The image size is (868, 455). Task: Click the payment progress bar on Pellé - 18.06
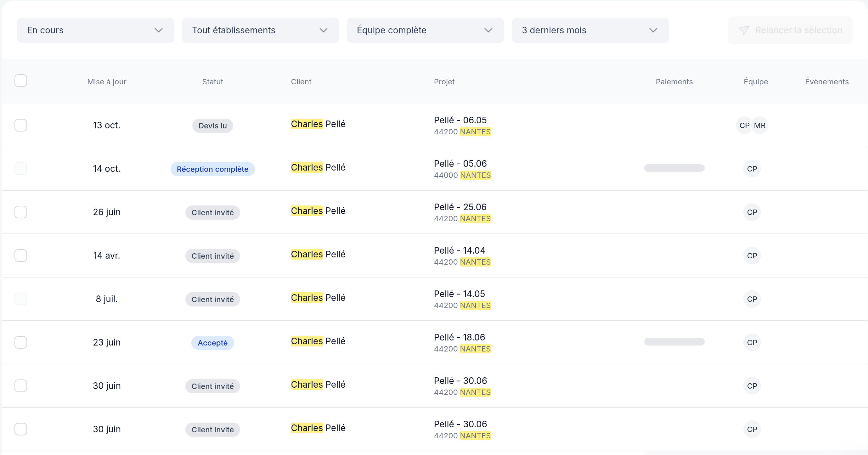pyautogui.click(x=674, y=342)
